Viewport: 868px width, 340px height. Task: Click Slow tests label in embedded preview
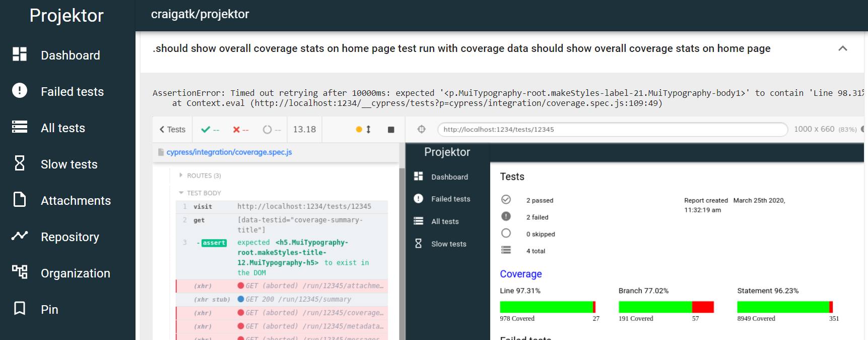449,244
